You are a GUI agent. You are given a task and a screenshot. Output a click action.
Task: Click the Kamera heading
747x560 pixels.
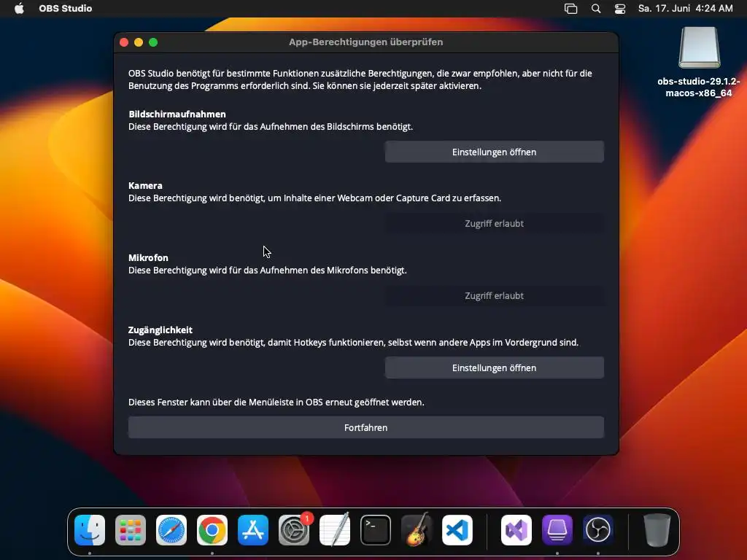(145, 186)
